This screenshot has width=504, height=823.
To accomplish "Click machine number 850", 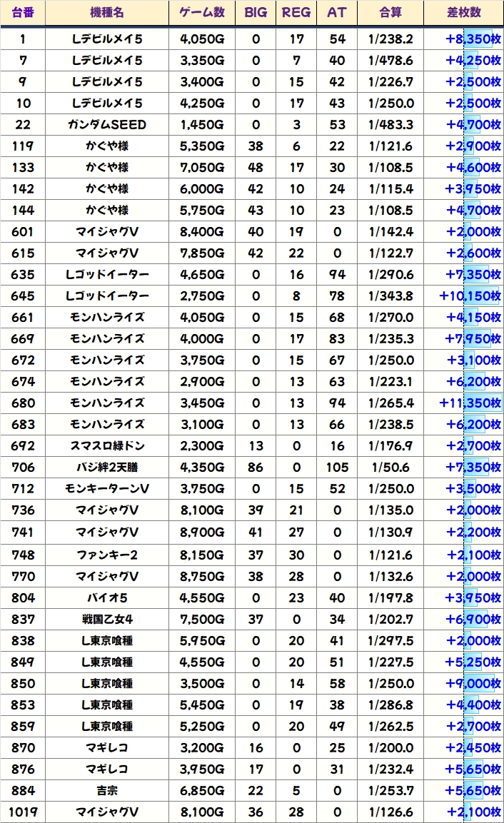I will click(23, 683).
